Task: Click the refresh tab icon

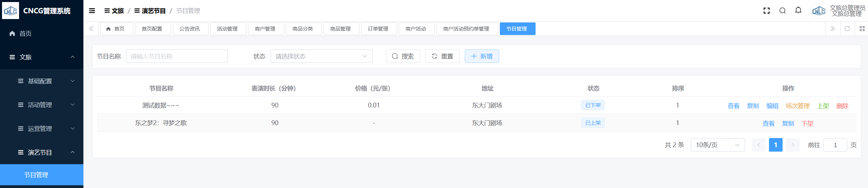Action: tap(847, 29)
